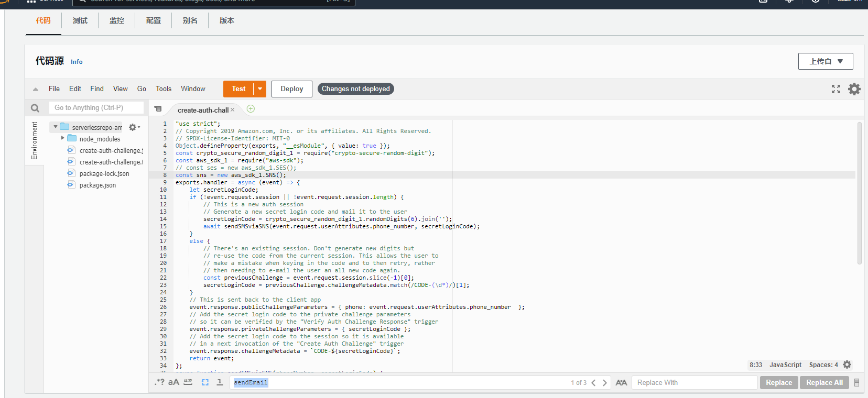Screen dimensions: 868x398
Task: Open the Go menu
Action: coord(142,89)
